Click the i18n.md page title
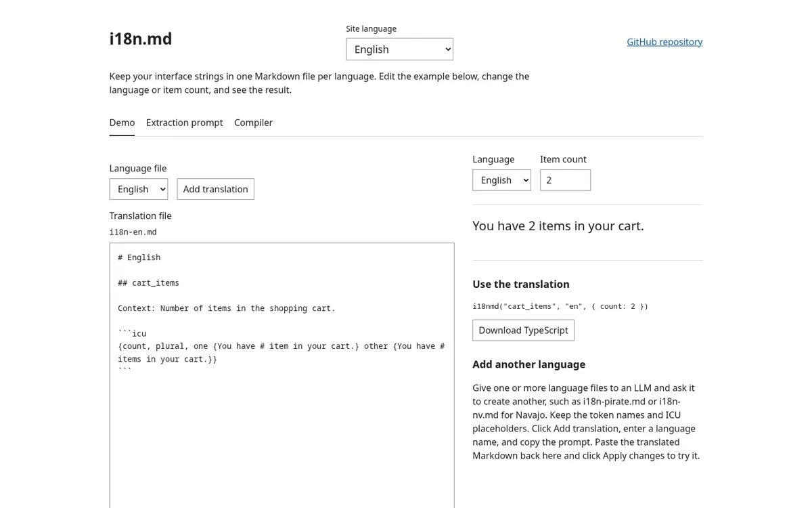 click(x=141, y=39)
